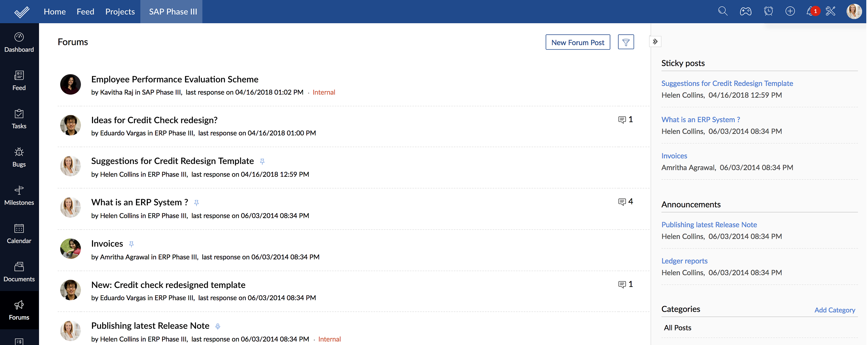868x345 pixels.
Task: Open Feed in the sidebar
Action: [19, 81]
